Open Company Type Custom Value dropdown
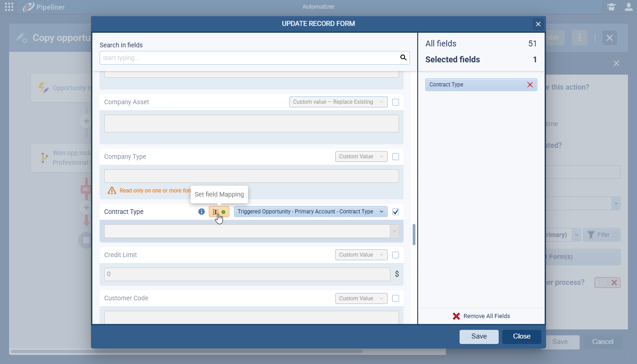 point(361,157)
